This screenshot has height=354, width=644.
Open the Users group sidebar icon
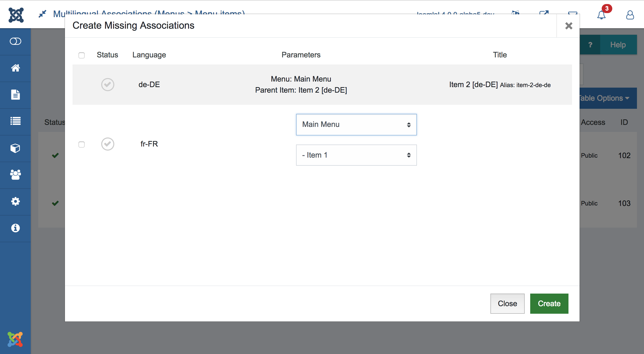15,175
